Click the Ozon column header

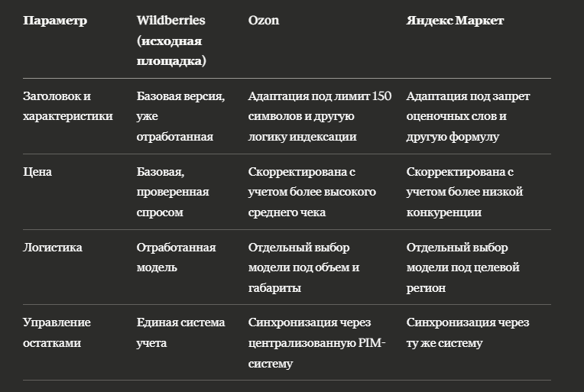[263, 20]
